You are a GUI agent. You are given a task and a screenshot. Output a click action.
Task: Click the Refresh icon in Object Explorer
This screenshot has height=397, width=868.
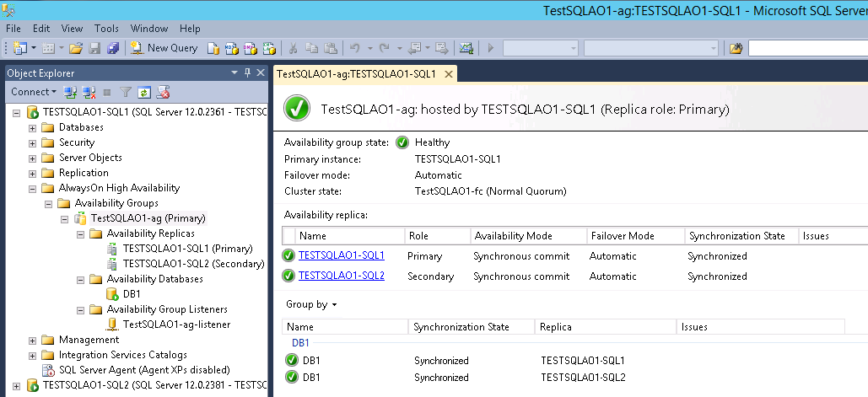pyautogui.click(x=144, y=91)
